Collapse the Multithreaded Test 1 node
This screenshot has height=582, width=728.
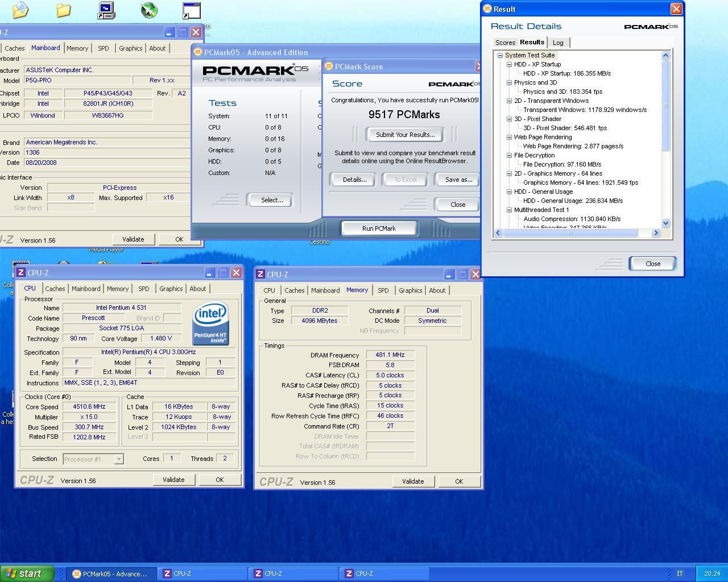tap(509, 210)
